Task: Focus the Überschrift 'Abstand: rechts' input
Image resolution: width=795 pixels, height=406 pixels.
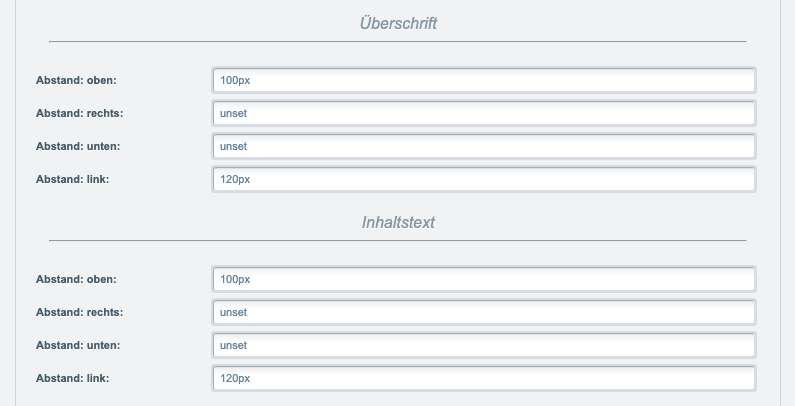Action: 484,113
